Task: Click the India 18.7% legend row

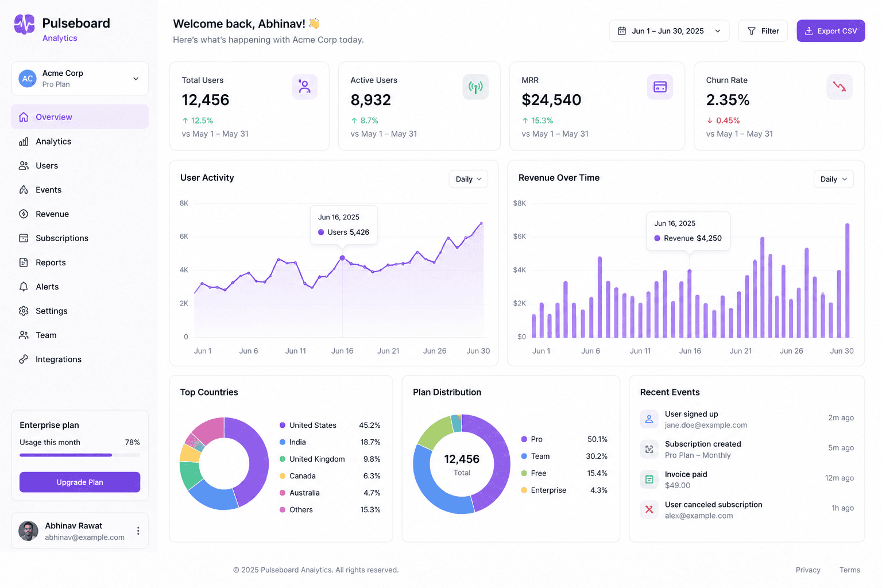Action: [x=330, y=442]
